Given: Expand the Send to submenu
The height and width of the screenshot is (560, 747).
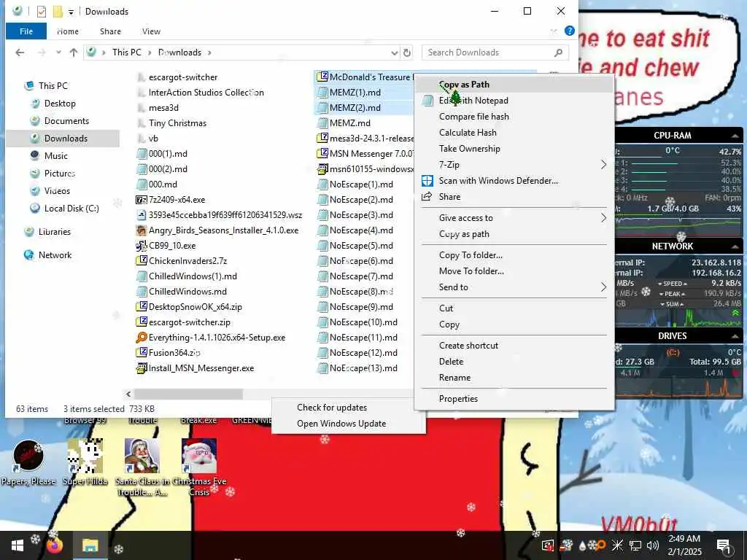Looking at the screenshot, I should pyautogui.click(x=603, y=287).
